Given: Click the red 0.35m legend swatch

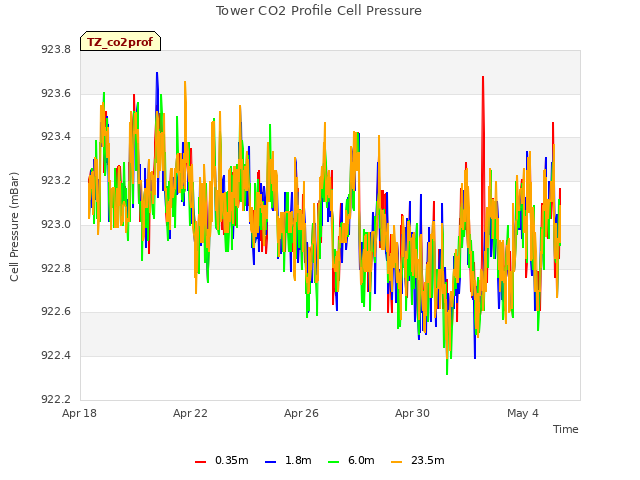Looking at the screenshot, I should point(200,462).
